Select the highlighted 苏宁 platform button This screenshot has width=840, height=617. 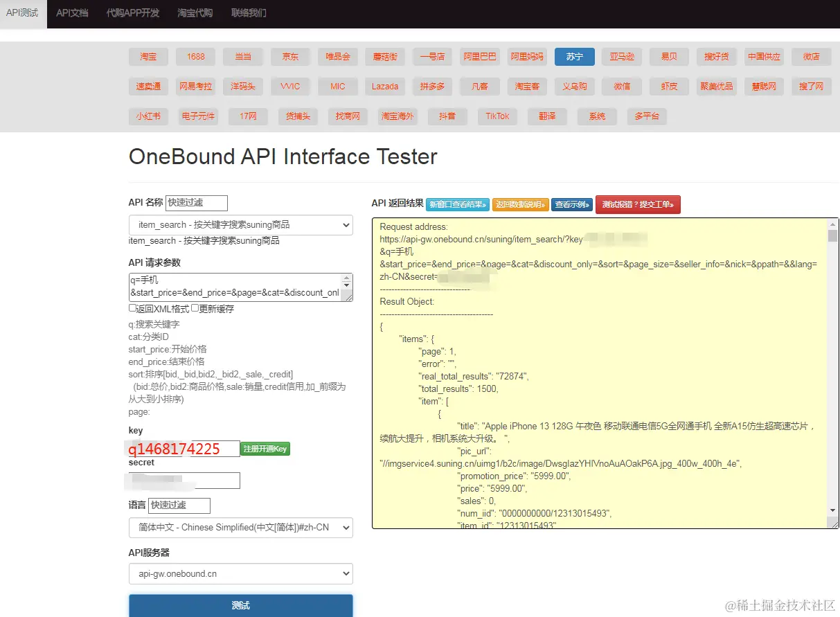[575, 57]
